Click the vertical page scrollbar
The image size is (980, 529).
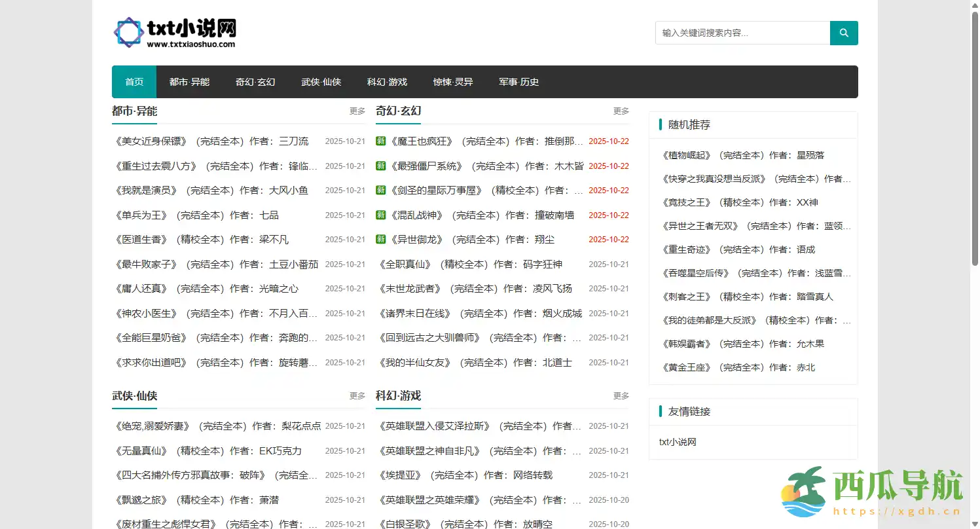tap(975, 137)
